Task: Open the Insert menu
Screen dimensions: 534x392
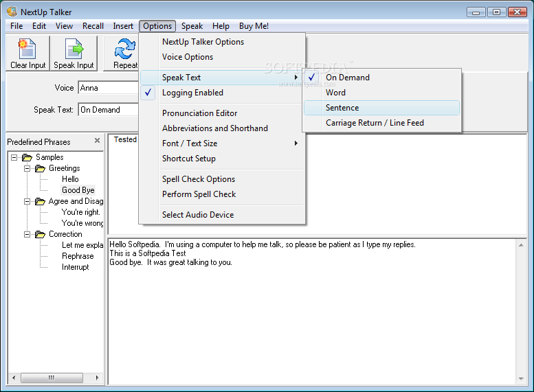Action: click(123, 26)
